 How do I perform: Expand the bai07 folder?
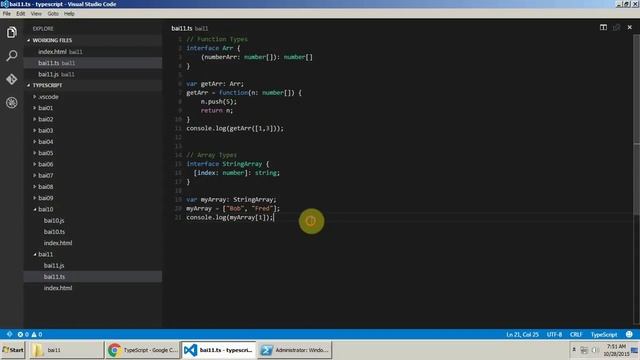tap(93, 175)
